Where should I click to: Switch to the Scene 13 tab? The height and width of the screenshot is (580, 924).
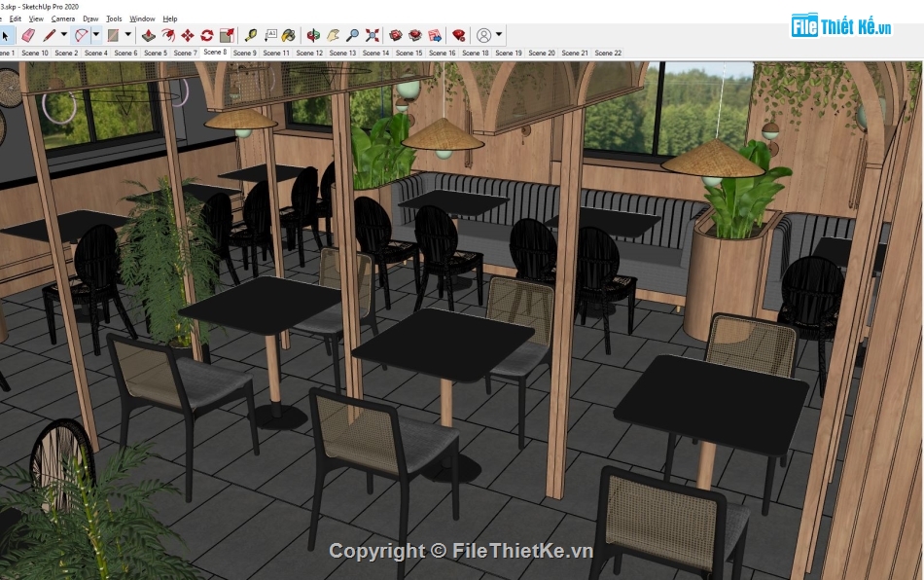pos(342,54)
